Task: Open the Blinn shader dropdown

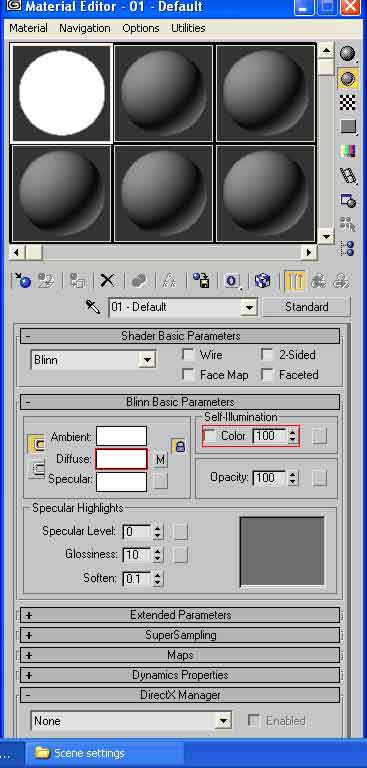Action: [x=93, y=360]
